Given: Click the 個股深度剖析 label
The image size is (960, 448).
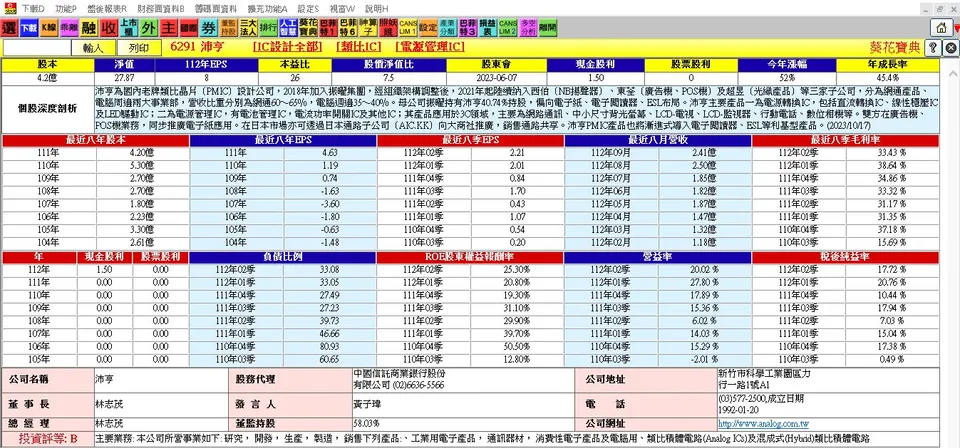Looking at the screenshot, I should [48, 108].
